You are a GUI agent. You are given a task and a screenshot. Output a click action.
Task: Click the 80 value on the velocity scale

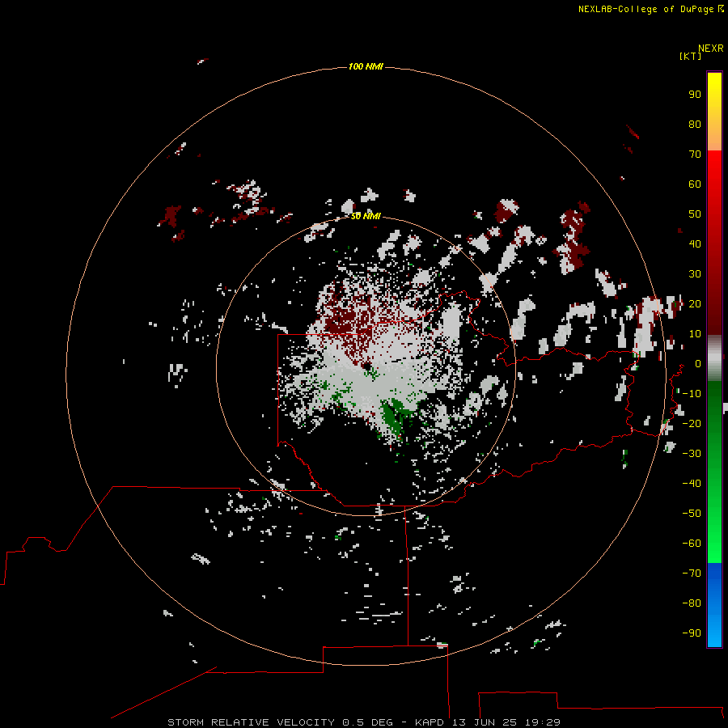tap(695, 124)
